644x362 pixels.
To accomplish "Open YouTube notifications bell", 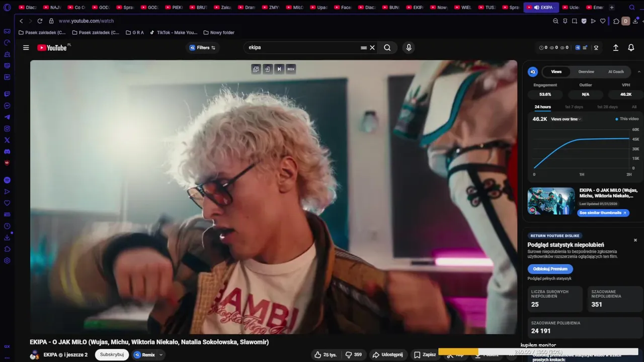I will click(631, 48).
